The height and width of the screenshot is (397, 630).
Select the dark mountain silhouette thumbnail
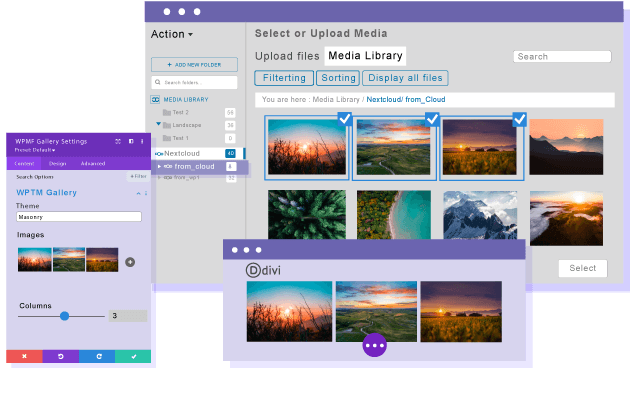[566, 147]
